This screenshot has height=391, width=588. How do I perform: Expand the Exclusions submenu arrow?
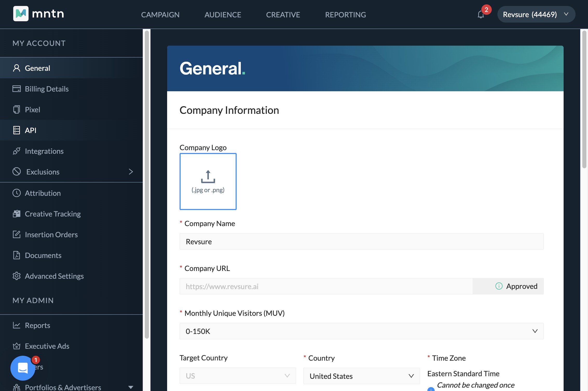131,172
